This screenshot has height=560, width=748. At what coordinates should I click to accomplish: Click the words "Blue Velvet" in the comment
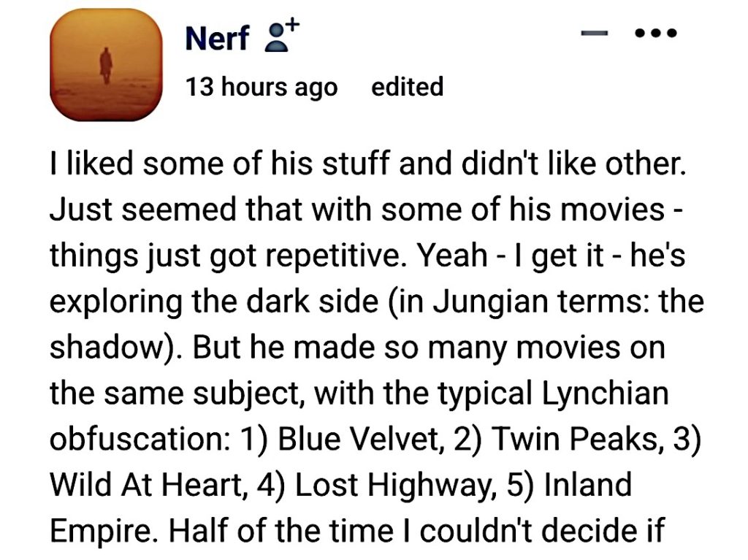pos(358,438)
